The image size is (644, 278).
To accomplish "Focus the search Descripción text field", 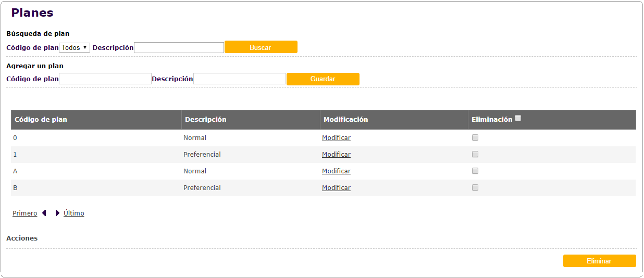I will click(179, 47).
